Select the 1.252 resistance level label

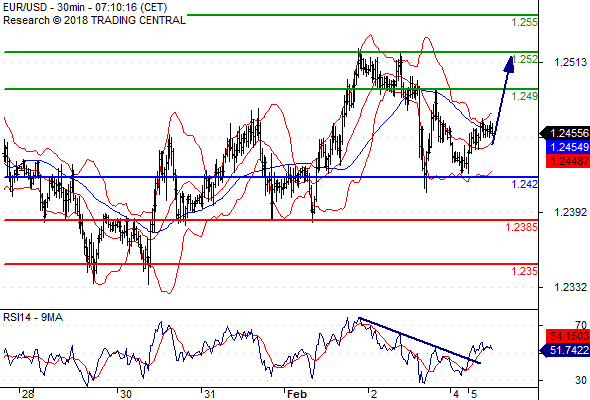pos(525,59)
